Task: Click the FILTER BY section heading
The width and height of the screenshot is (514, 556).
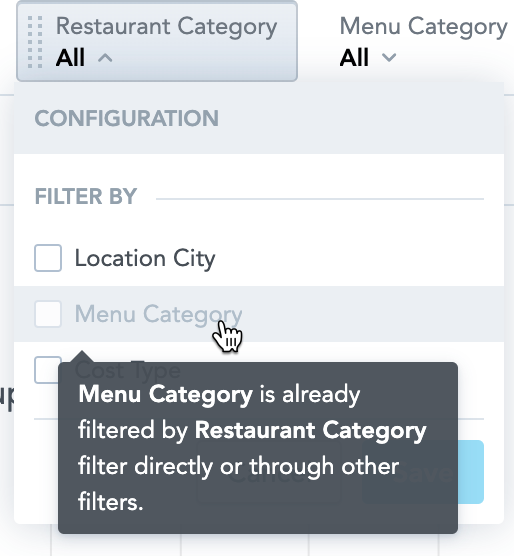Action: click(86, 196)
